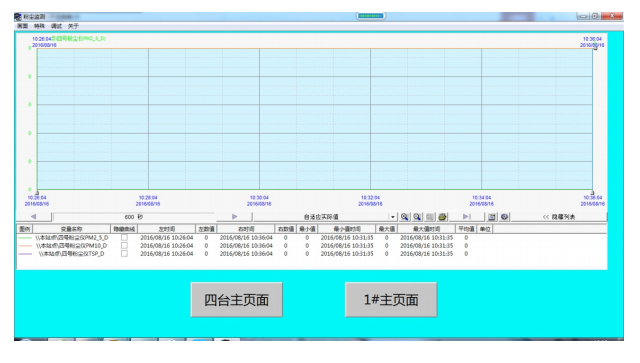Click the 最大值时间 column header
This screenshot has height=363, width=640.
coord(426,229)
